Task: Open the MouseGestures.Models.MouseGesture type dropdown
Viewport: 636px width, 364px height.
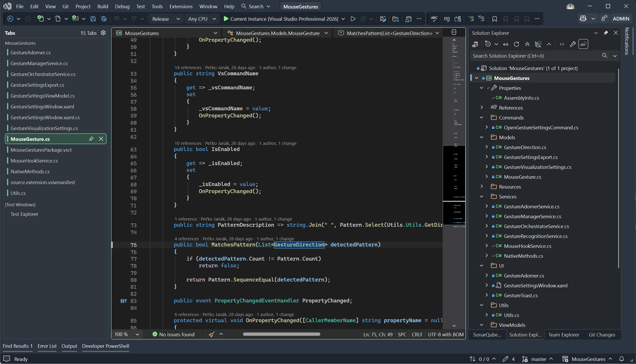Action: (278, 33)
